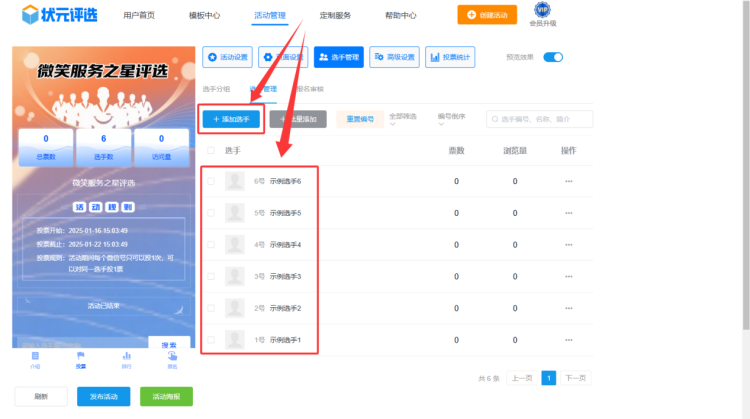750x419 pixels.
Task: Open the 排行 bar chart icon
Action: coord(127,355)
